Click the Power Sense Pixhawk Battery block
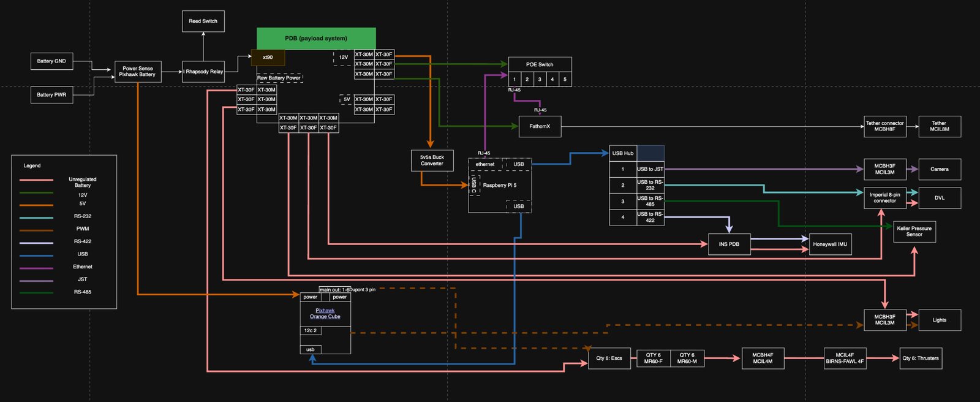This screenshot has height=402, width=980. (138, 72)
